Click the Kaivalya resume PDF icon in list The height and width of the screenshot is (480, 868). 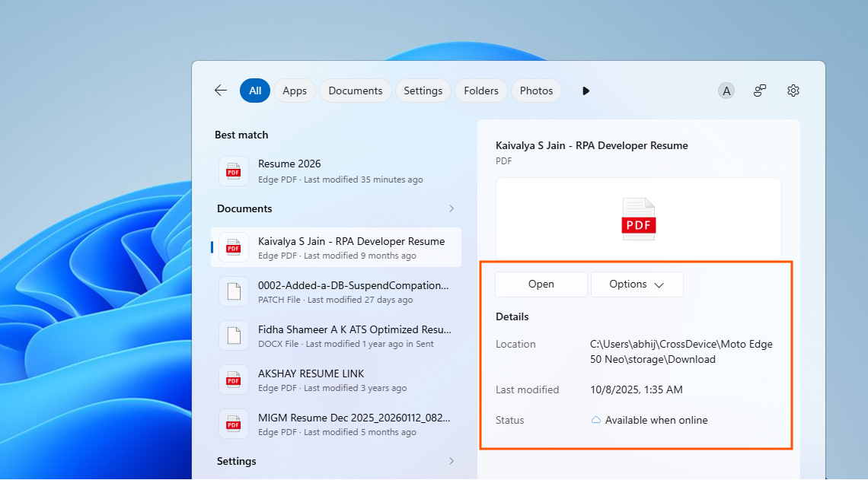234,248
